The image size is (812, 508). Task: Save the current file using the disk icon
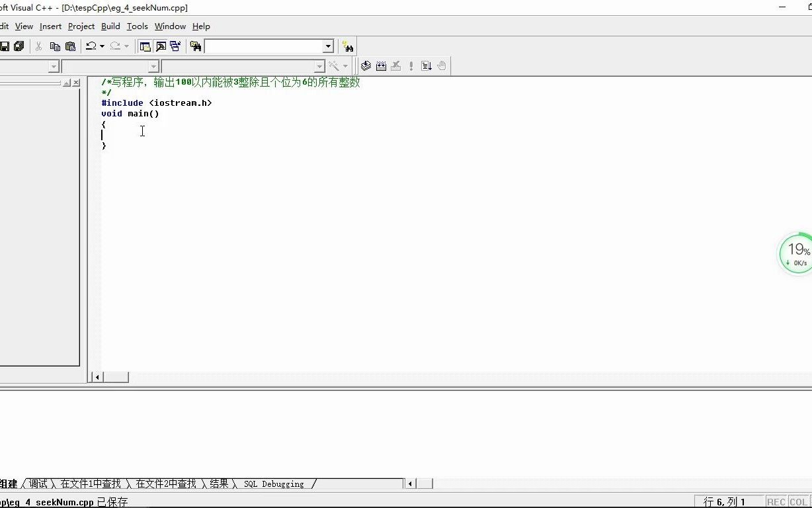coord(5,46)
